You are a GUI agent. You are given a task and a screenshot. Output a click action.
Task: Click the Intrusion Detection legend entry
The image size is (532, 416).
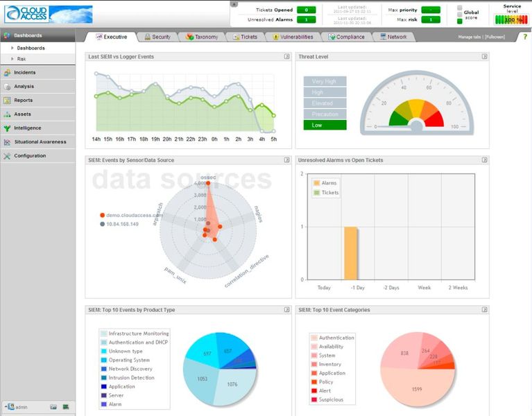(128, 378)
